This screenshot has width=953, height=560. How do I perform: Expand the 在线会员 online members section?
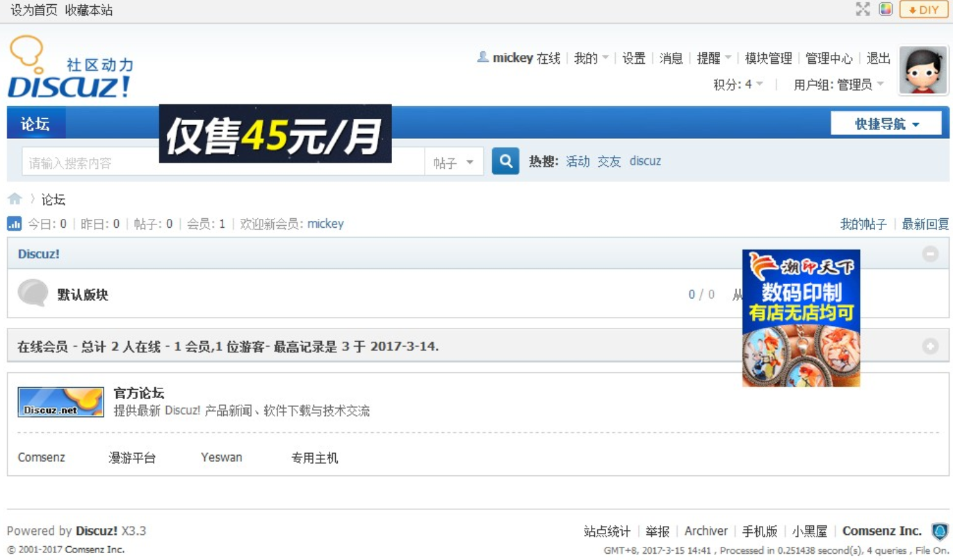tap(930, 346)
